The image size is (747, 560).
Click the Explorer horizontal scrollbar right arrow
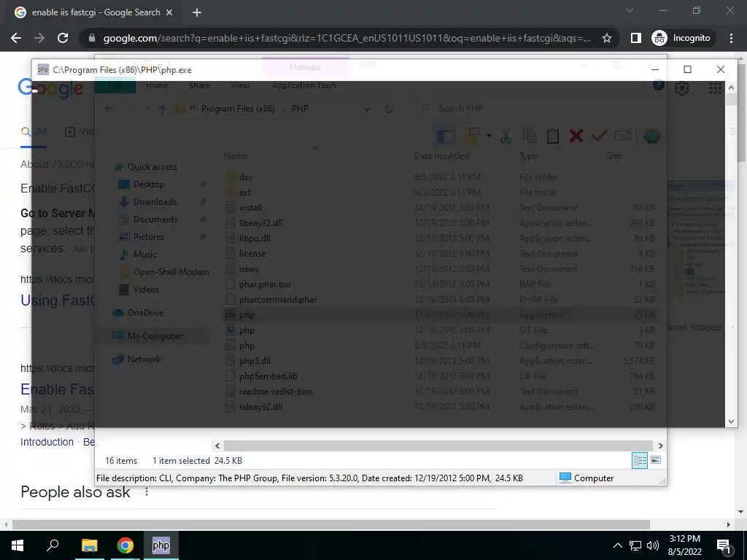pos(661,446)
